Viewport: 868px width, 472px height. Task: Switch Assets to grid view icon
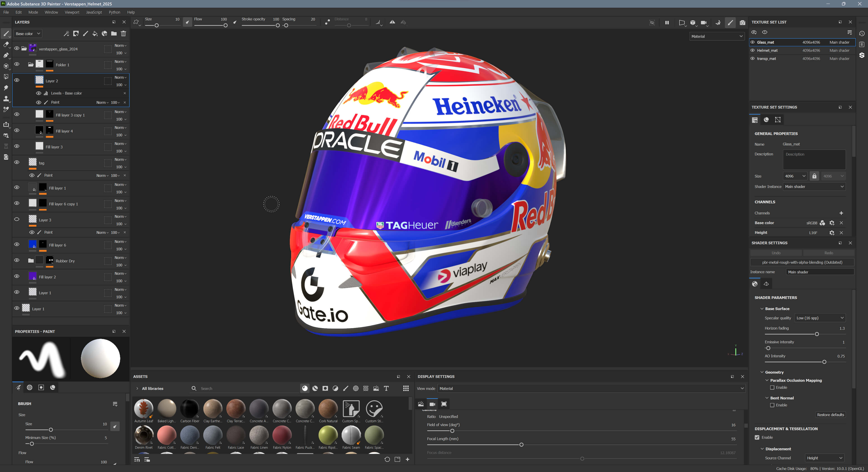coord(406,388)
